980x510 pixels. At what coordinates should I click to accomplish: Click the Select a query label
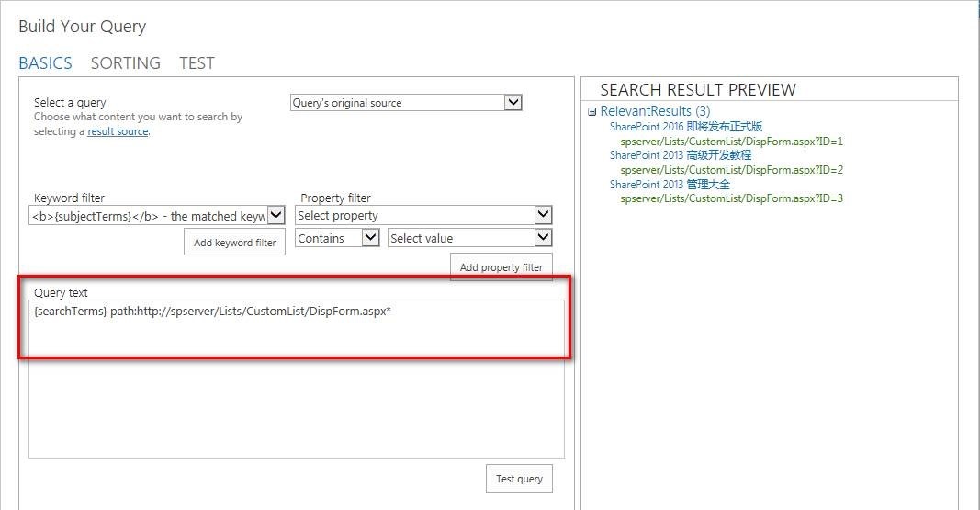pos(70,103)
